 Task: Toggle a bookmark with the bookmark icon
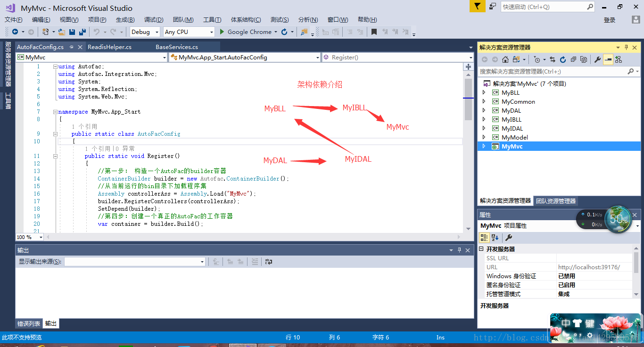pyautogui.click(x=374, y=32)
